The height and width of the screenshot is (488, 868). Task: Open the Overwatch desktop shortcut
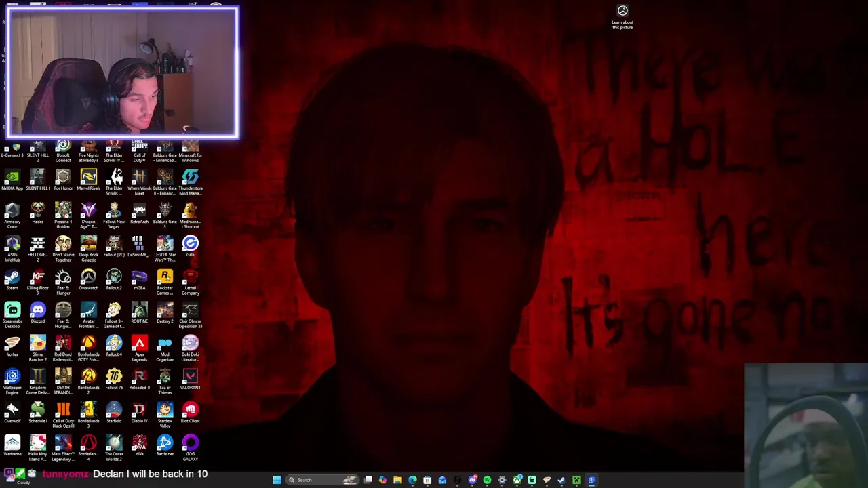pos(88,279)
